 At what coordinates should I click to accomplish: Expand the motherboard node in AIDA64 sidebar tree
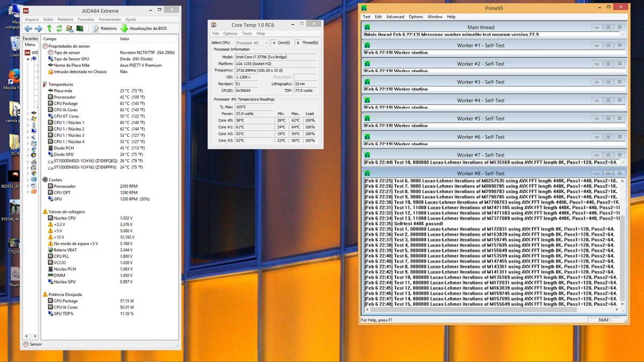coord(28,113)
